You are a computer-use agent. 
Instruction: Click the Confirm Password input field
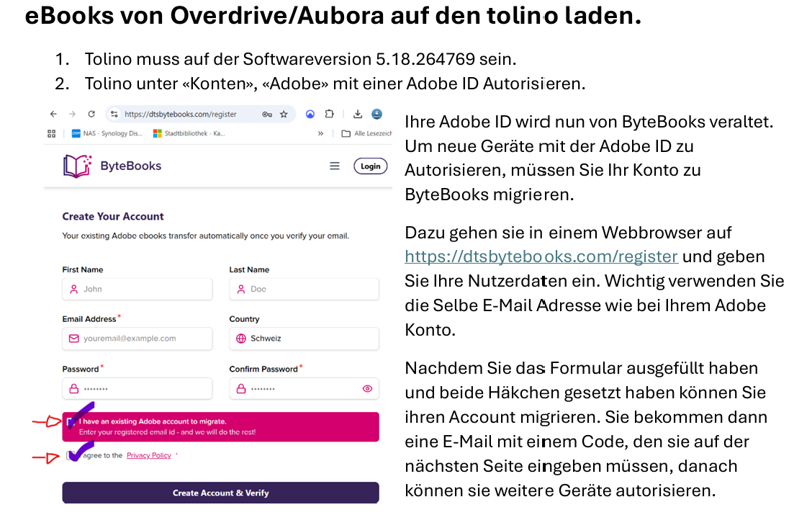[x=304, y=388]
